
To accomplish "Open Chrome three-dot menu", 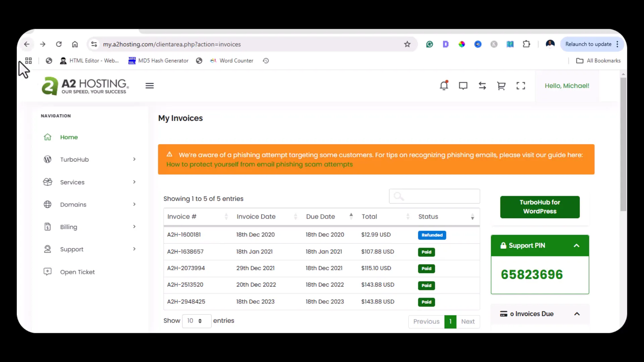I will 617,44.
